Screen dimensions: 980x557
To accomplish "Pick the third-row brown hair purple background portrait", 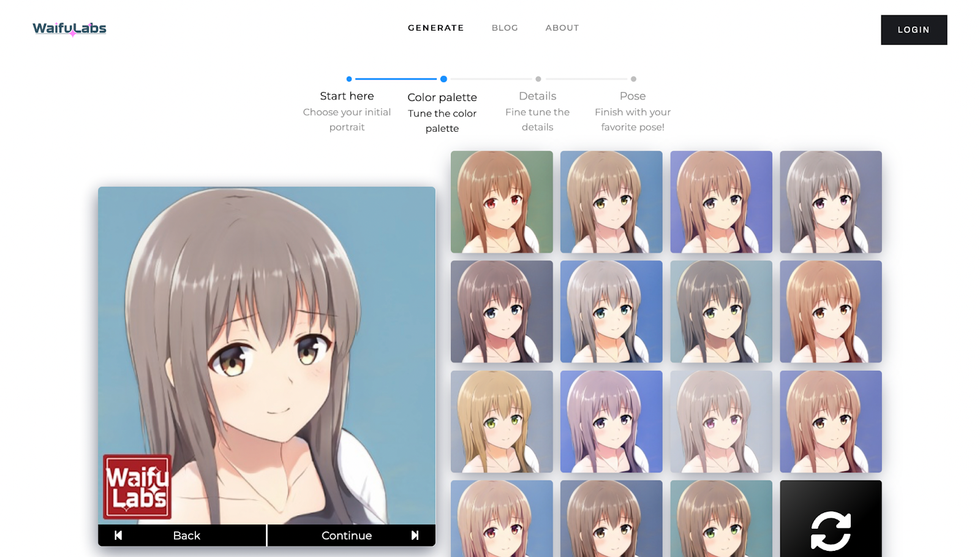I will pyautogui.click(x=831, y=422).
